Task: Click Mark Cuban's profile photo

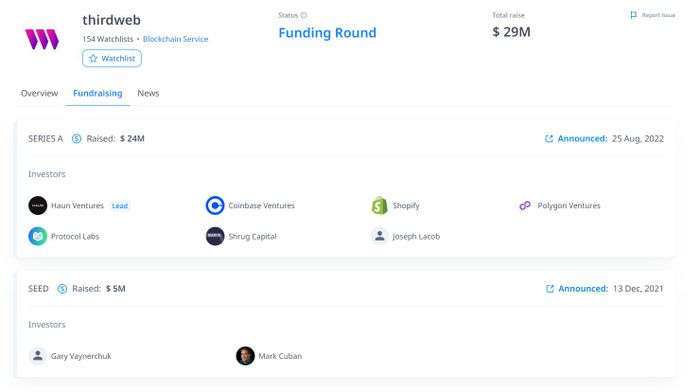Action: 245,356
